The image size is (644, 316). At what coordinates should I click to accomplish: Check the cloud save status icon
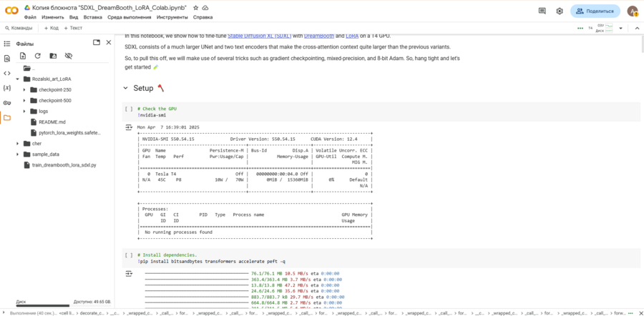click(x=205, y=8)
